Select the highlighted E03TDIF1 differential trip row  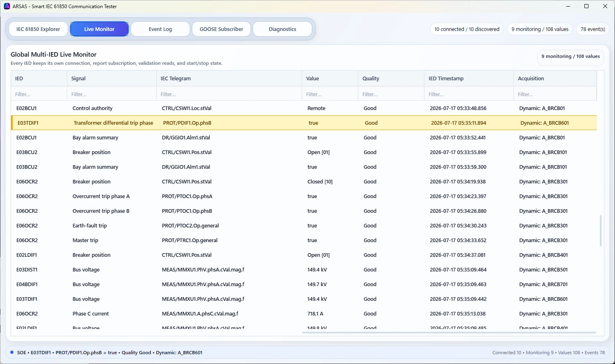point(304,123)
